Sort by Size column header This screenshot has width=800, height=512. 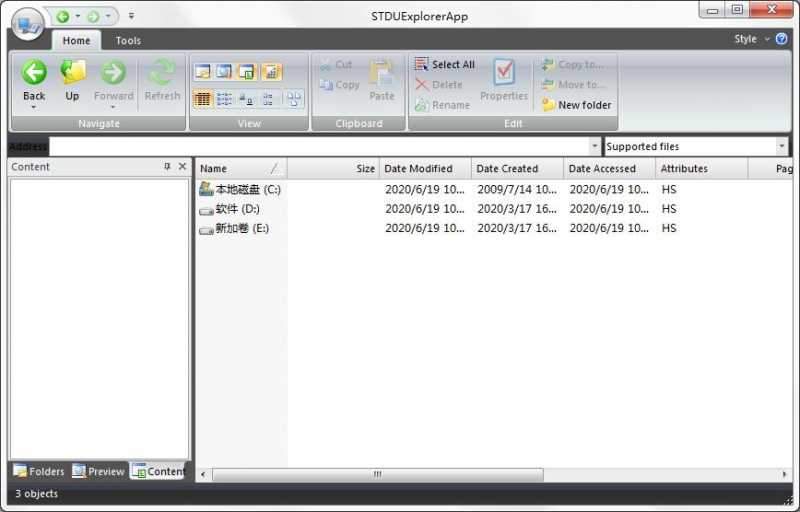click(x=334, y=169)
